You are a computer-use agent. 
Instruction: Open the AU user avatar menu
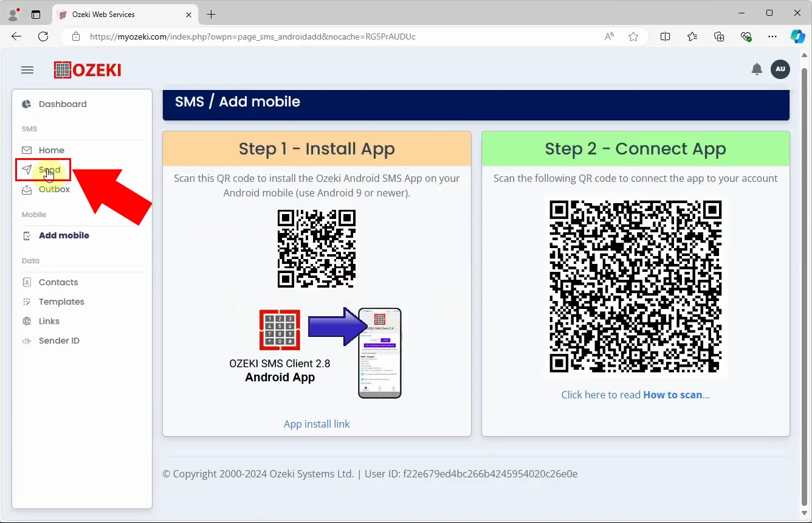pyautogui.click(x=780, y=69)
